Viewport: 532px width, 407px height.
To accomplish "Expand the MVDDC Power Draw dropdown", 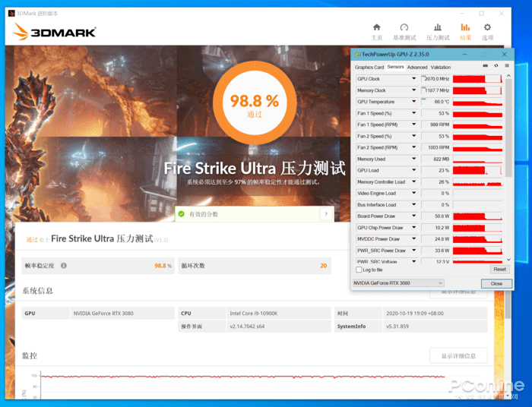I will coord(414,239).
